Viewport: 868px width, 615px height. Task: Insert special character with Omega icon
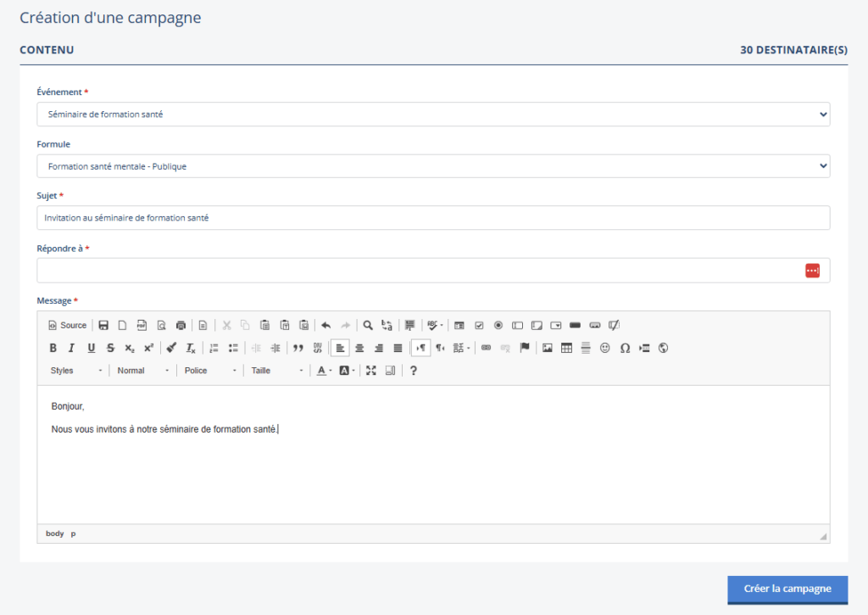pos(625,348)
